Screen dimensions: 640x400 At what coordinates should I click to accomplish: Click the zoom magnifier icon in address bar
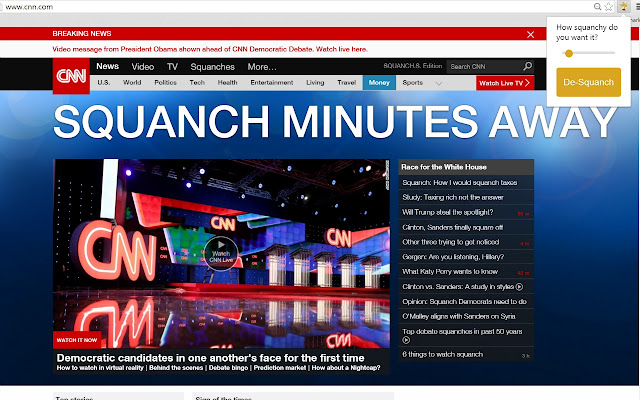tap(598, 7)
